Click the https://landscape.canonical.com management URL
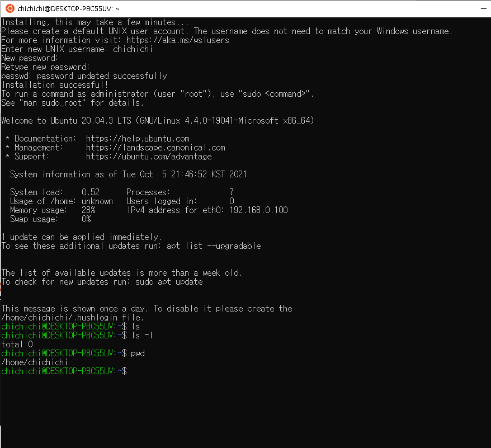The height and width of the screenshot is (448, 491). coord(155,148)
